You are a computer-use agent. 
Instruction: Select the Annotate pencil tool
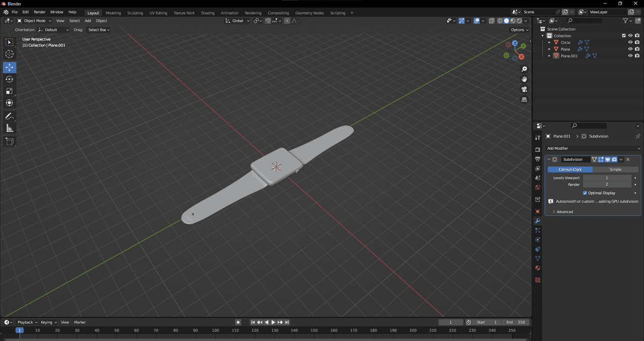(10, 116)
